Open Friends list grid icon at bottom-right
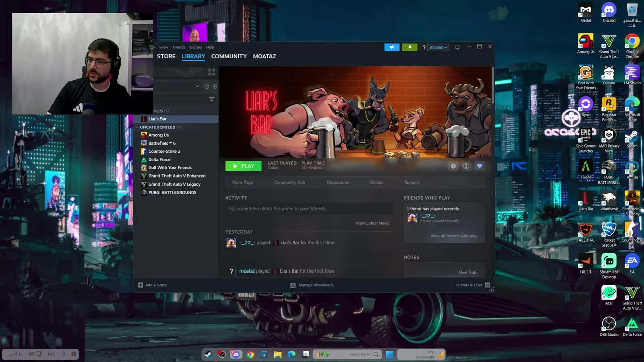The image size is (644, 362). (487, 285)
